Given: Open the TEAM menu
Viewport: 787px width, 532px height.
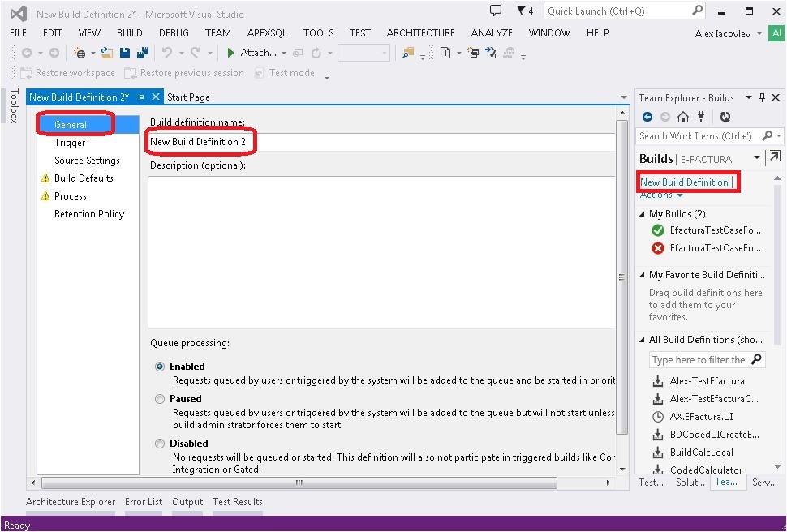Looking at the screenshot, I should 217,32.
